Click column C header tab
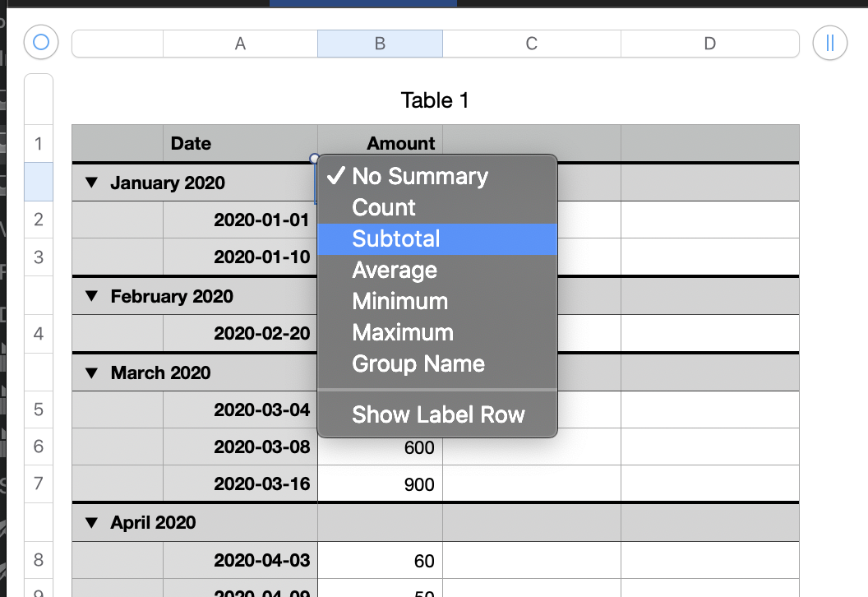This screenshot has height=597, width=868. [x=531, y=44]
